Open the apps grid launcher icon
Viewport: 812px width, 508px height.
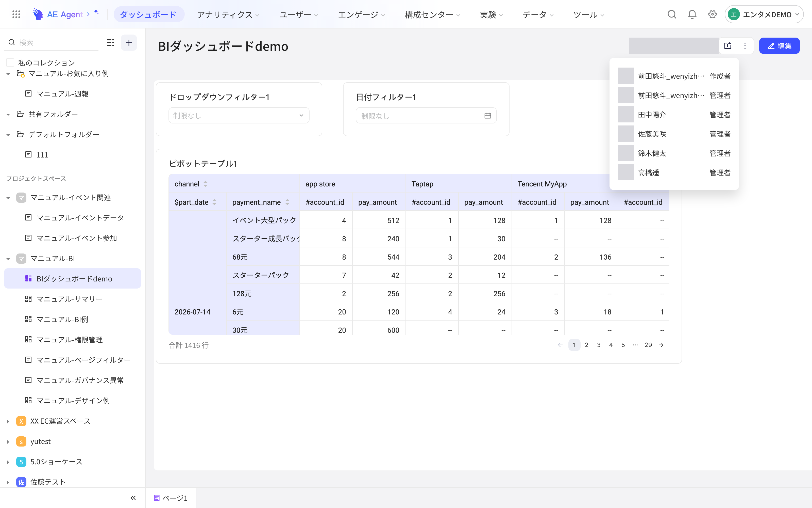coord(16,14)
